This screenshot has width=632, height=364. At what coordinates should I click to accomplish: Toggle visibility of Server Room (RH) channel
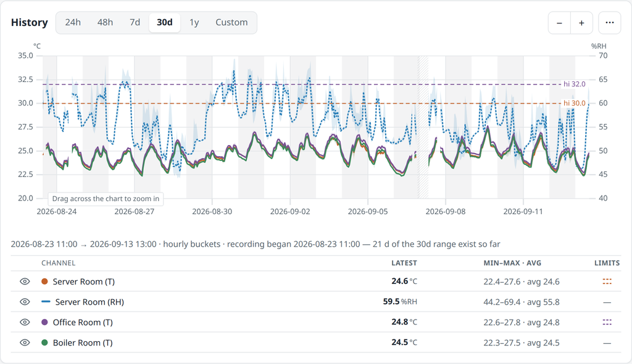click(25, 302)
